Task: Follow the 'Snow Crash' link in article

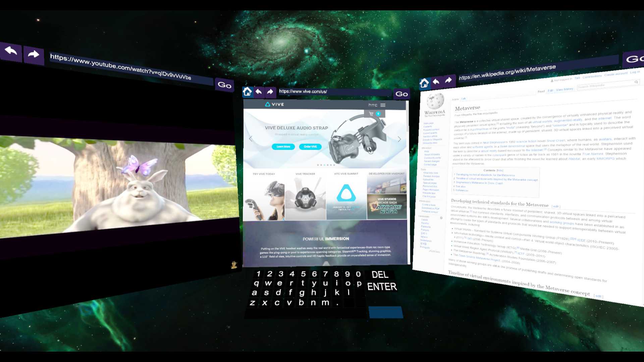Action: [x=556, y=140]
